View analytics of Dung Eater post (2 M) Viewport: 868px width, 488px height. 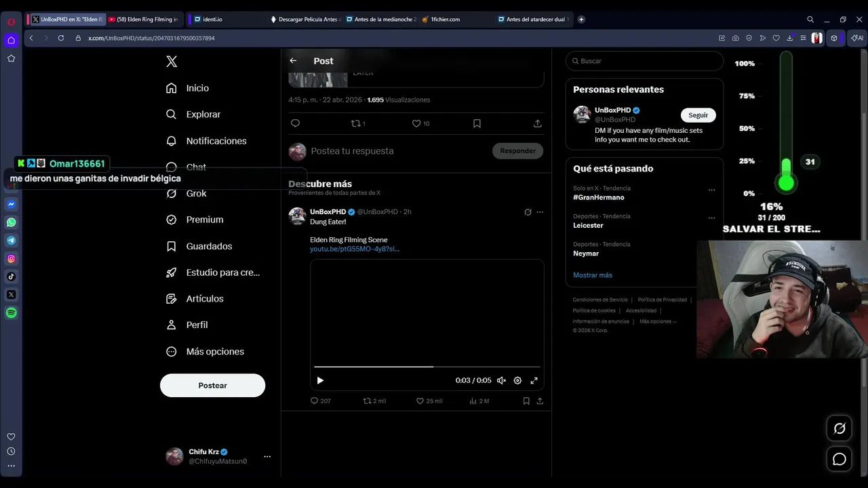[479, 401]
